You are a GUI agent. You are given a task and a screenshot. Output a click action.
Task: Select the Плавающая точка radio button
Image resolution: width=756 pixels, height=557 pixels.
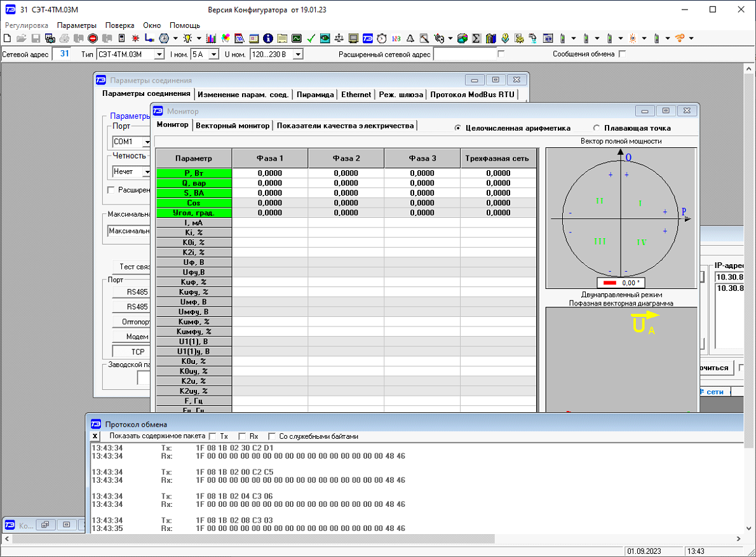(x=596, y=128)
